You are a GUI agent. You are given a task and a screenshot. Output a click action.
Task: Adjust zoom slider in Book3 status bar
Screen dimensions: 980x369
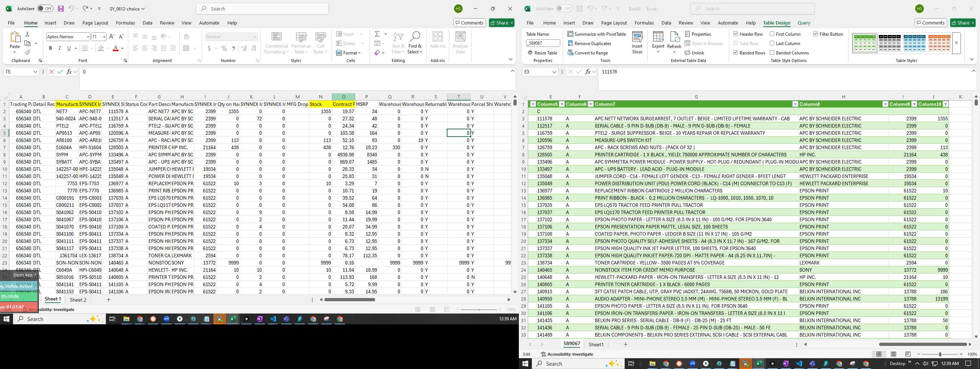[939, 354]
